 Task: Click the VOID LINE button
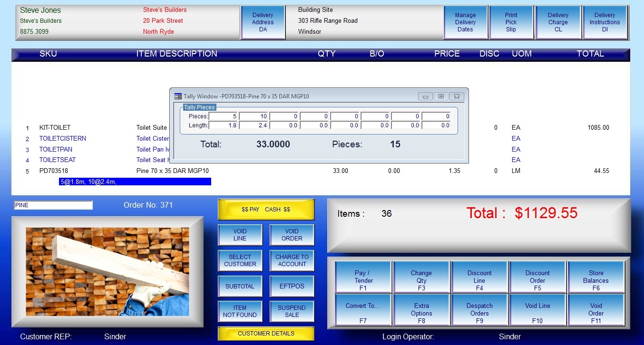pos(240,235)
